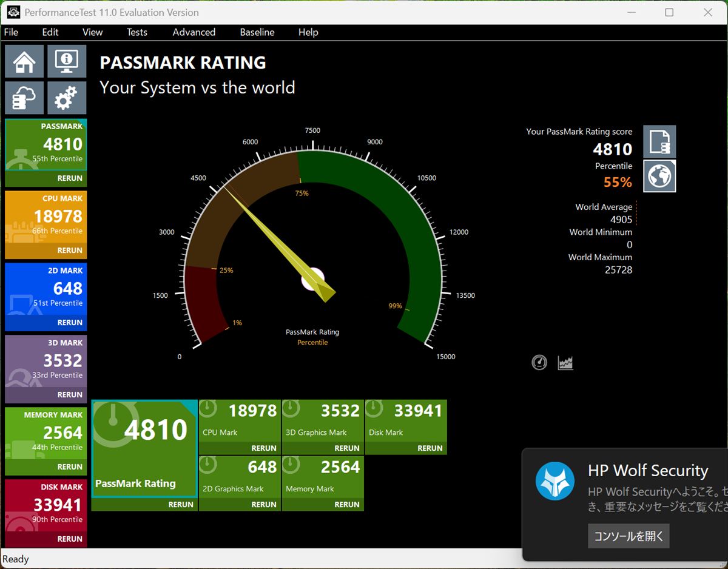The image size is (728, 569).
Task: Click the save results document icon
Action: coord(659,141)
